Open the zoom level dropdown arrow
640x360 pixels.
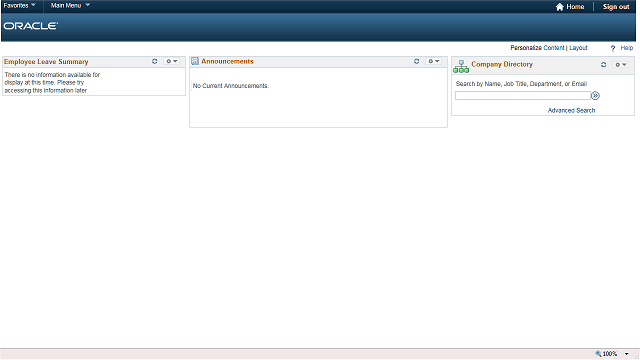(627, 354)
